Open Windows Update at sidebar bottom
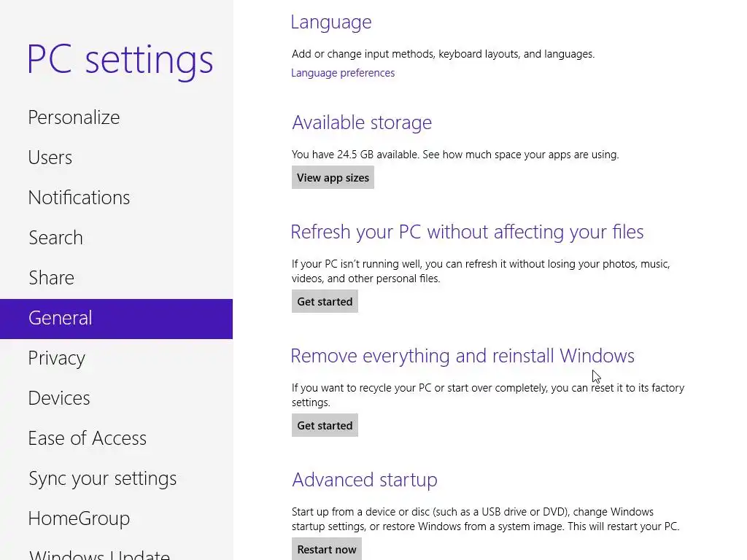This screenshot has width=747, height=560. pyautogui.click(x=99, y=555)
